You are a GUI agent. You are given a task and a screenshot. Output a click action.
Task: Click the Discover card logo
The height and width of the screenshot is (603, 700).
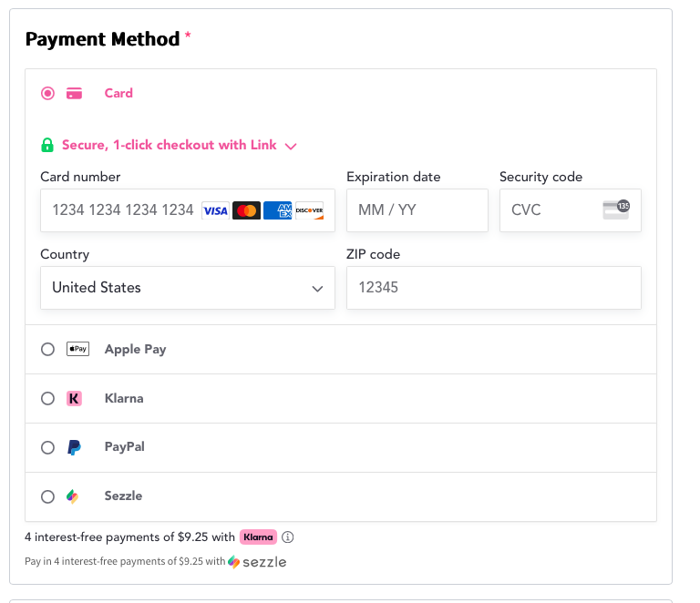point(309,210)
